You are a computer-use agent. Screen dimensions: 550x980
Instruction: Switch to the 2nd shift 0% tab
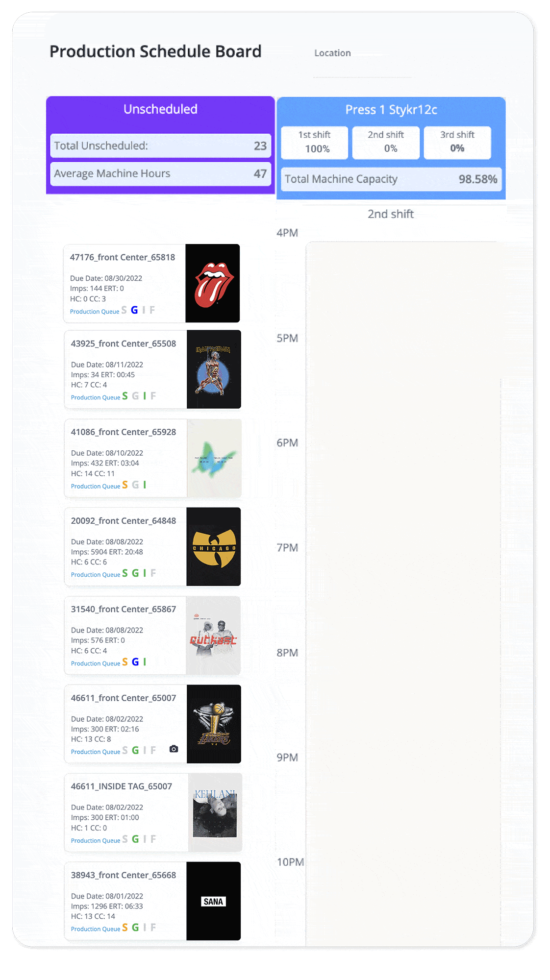point(386,142)
